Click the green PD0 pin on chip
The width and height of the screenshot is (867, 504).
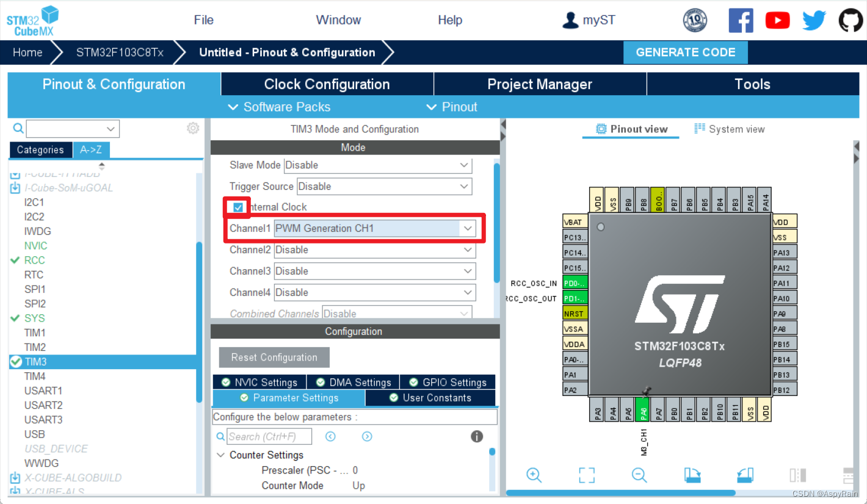coord(575,283)
